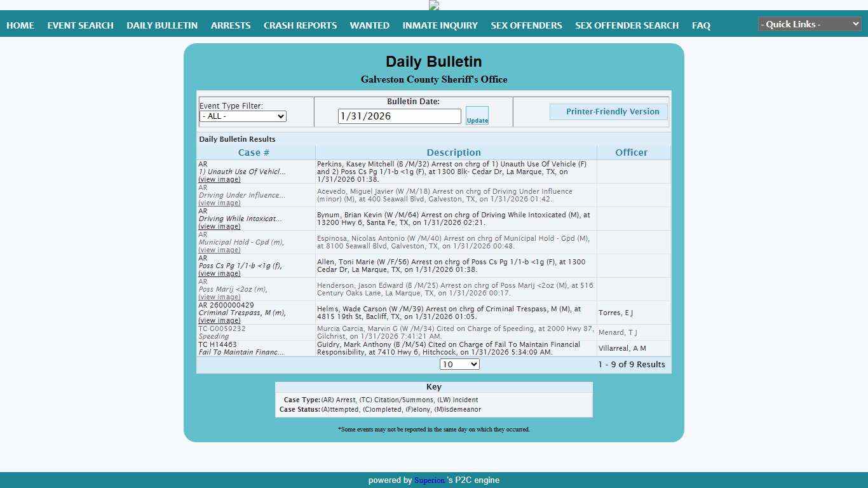
Task: Expand the Event Type Filter dropdown
Action: point(243,116)
